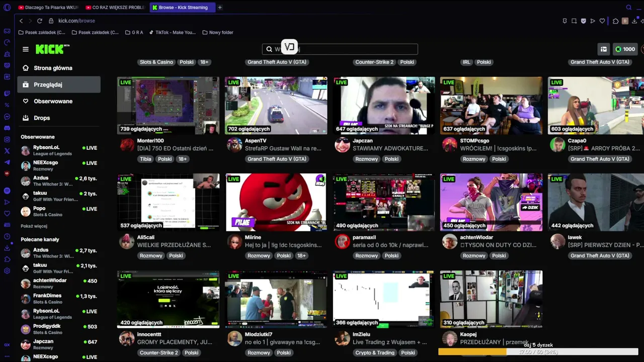Viewport: 644px width, 362px height.
Task: Bookmark page with address bar heart icon
Action: (x=602, y=21)
